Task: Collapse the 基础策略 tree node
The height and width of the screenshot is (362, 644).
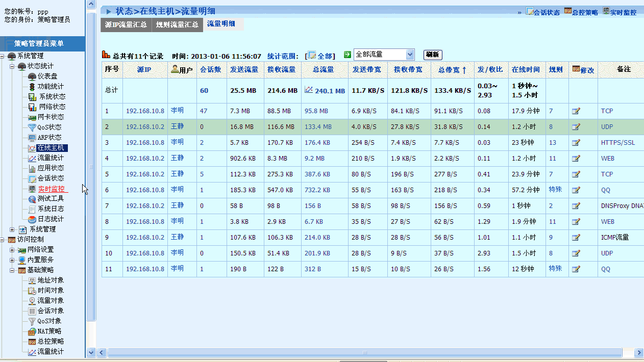Action: coord(12,270)
